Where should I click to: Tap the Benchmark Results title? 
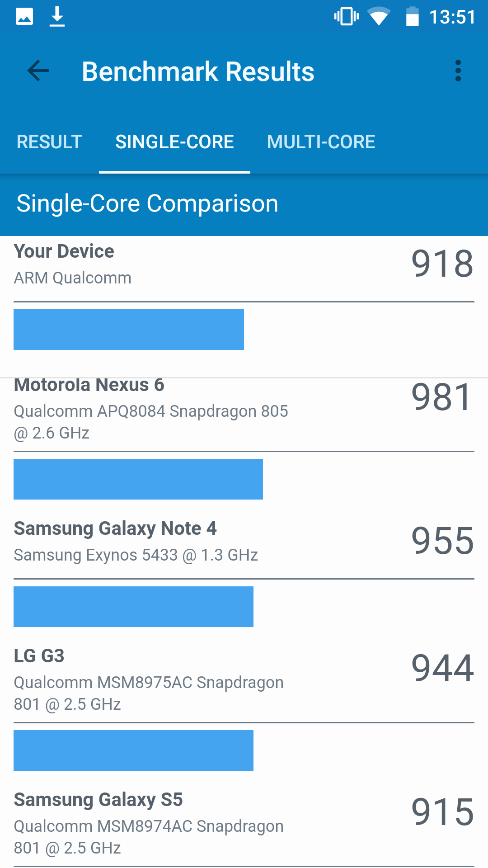[198, 71]
